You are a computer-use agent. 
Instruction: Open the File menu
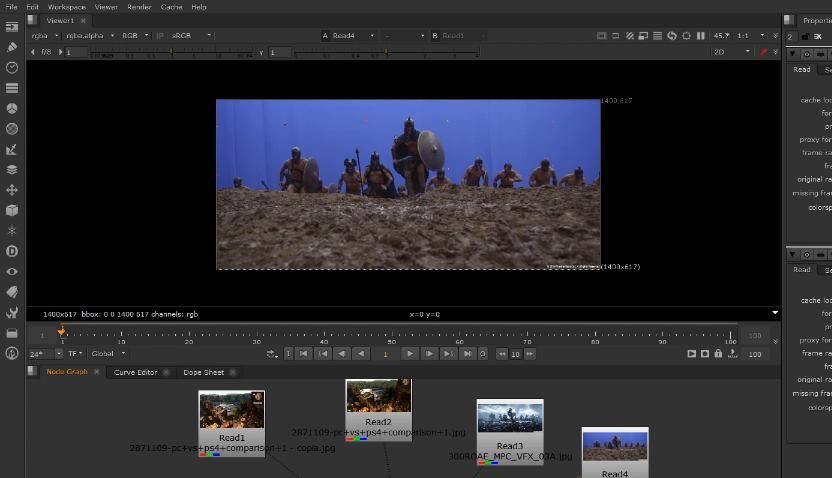coord(12,7)
